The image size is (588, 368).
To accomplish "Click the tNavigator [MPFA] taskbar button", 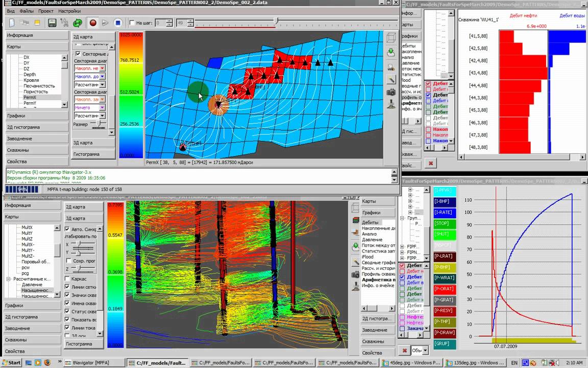I will click(x=94, y=363).
